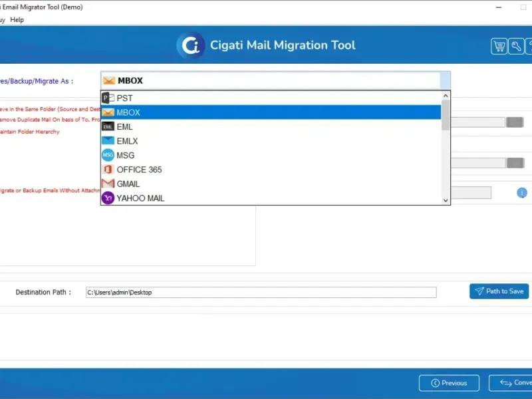Click Maintain Folder Hierarchy option text
The height and width of the screenshot is (399, 532).
coord(29,132)
